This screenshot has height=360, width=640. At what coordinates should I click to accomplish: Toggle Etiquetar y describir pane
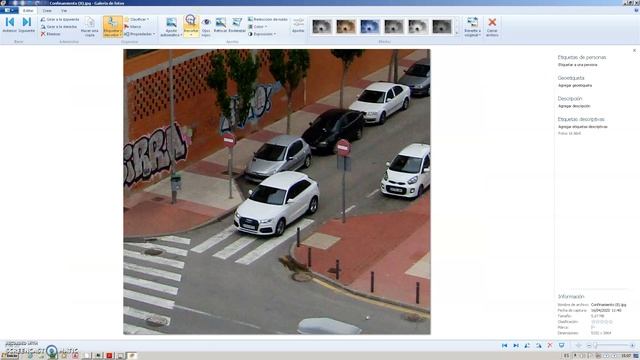tap(113, 27)
